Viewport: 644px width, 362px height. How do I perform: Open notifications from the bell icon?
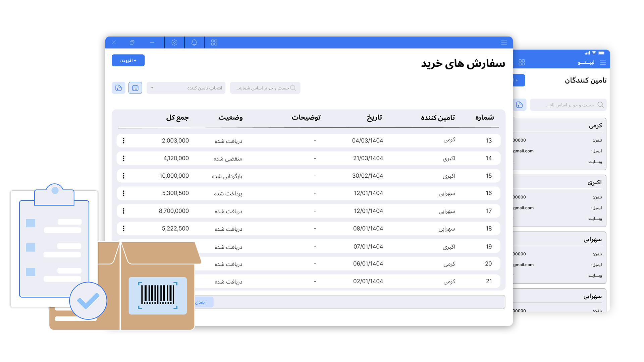click(x=194, y=43)
